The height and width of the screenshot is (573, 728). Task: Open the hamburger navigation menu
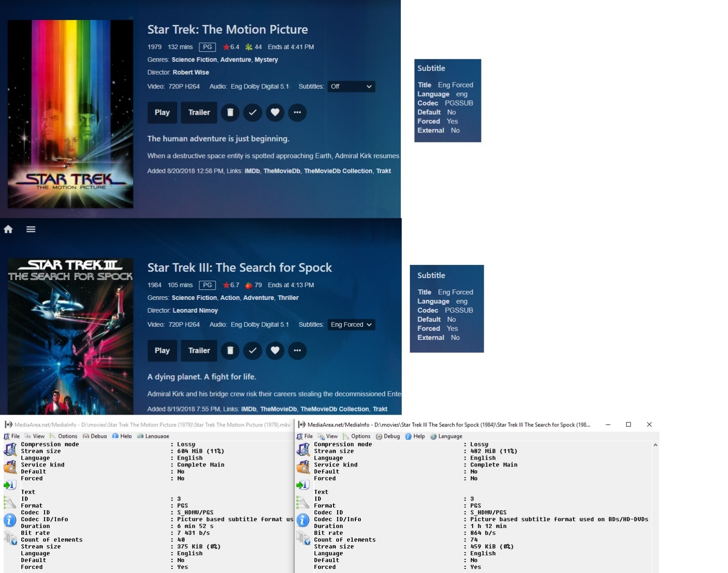(31, 229)
